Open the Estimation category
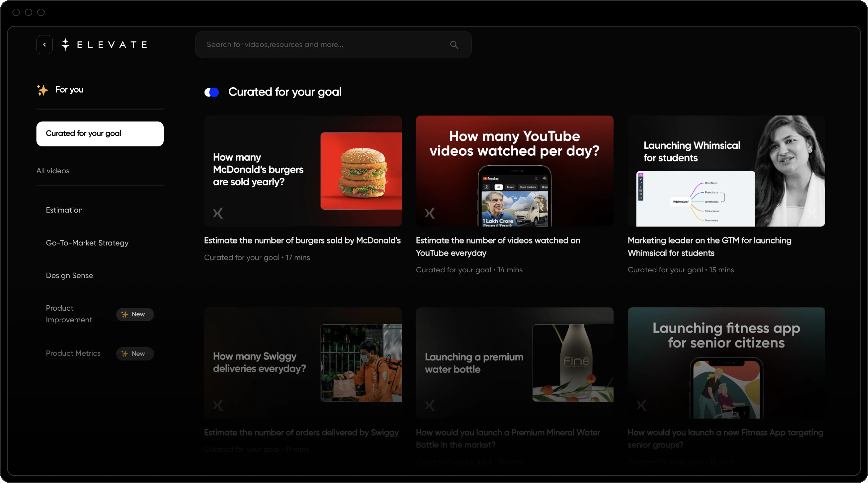 (x=64, y=210)
